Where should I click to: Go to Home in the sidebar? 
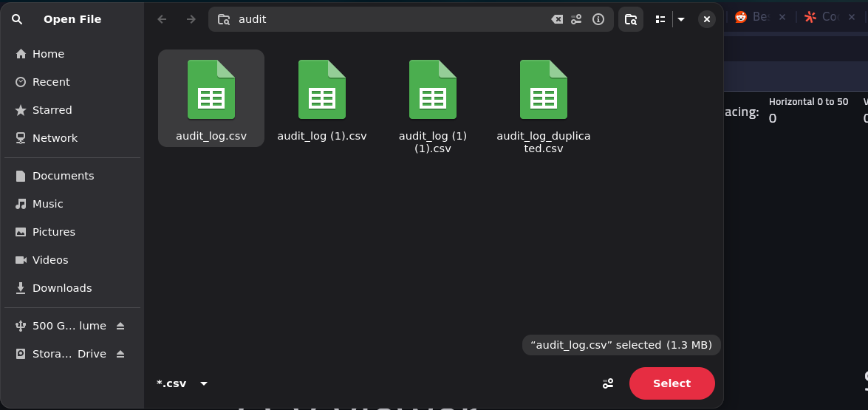(x=72, y=54)
